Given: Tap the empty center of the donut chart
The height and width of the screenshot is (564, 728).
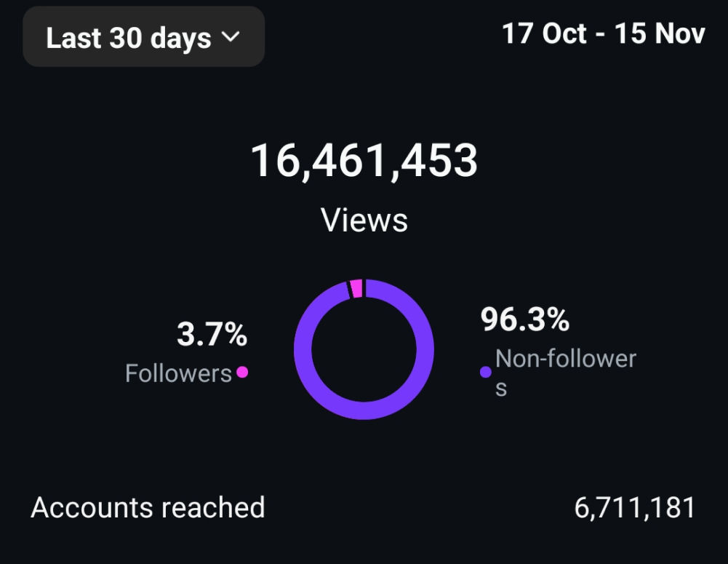Looking at the screenshot, I should pos(364,349).
